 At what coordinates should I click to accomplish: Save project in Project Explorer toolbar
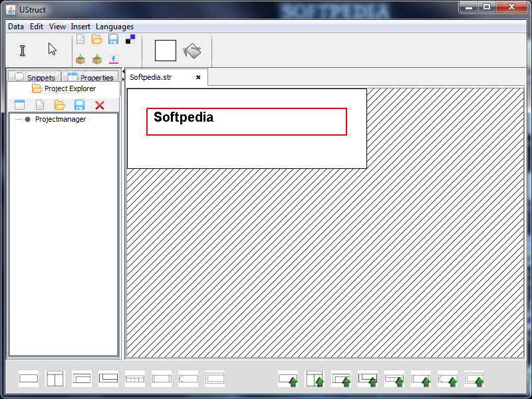point(79,105)
